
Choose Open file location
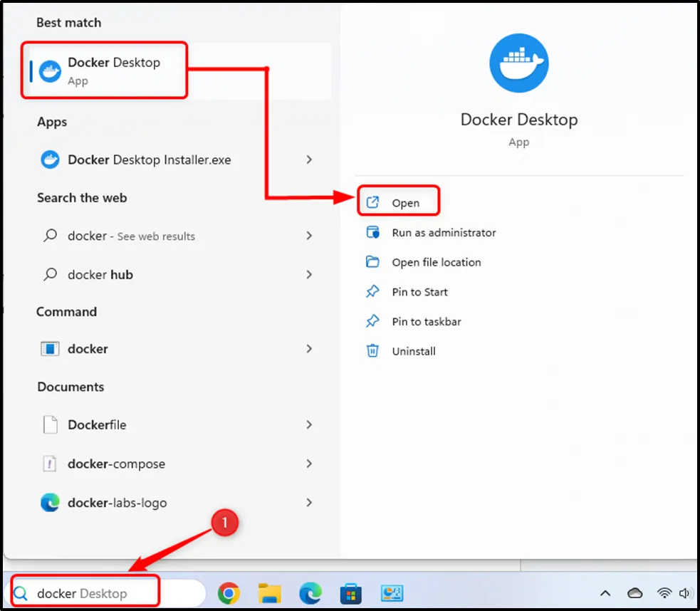coord(436,262)
